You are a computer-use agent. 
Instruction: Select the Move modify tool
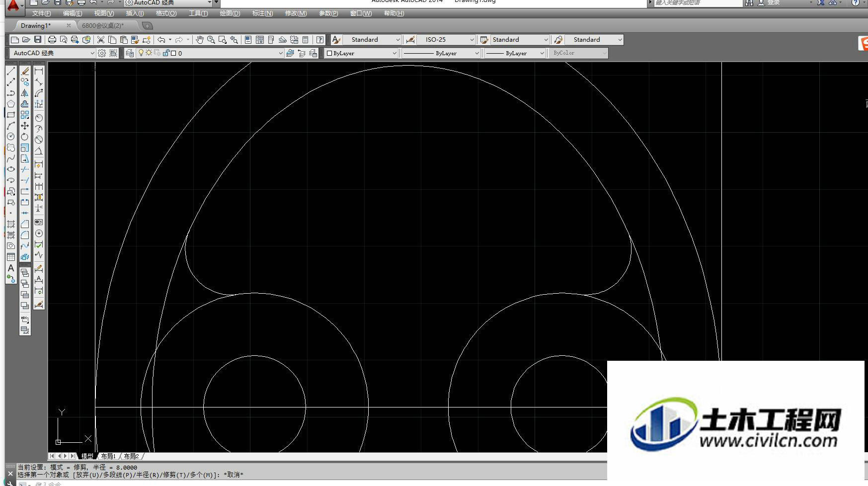[x=25, y=126]
